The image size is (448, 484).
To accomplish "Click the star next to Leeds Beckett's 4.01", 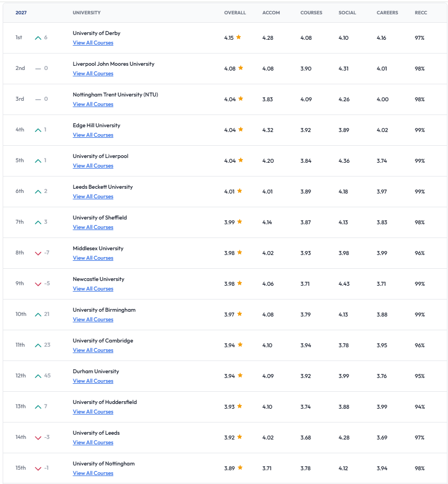I will [239, 191].
